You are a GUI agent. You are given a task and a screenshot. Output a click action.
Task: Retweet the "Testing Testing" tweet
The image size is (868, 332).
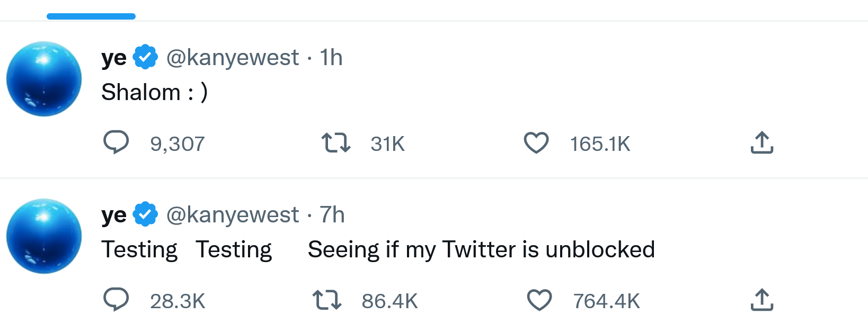pyautogui.click(x=327, y=300)
